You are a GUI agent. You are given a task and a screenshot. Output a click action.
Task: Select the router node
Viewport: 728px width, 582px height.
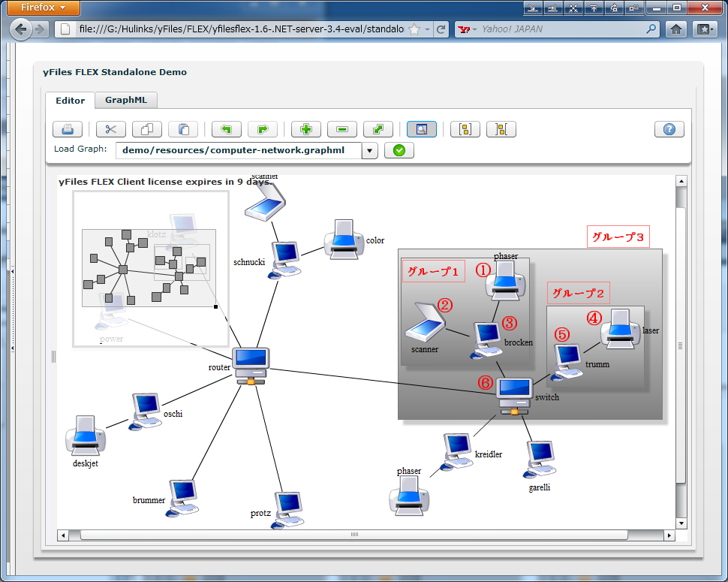(x=251, y=366)
